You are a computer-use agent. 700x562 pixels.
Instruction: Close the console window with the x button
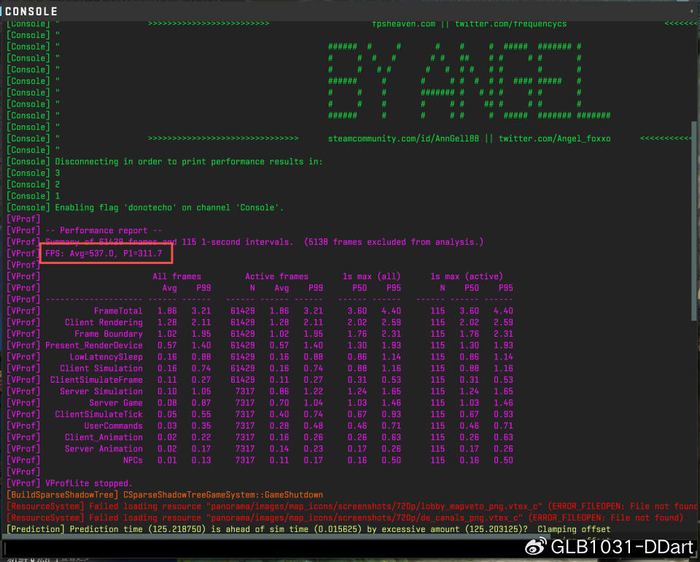pos(692,11)
